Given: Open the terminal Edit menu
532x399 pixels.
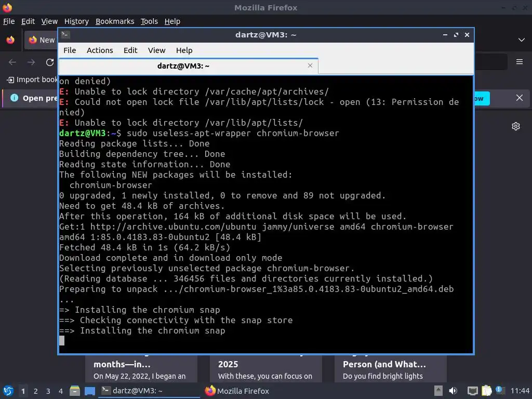Looking at the screenshot, I should [130, 50].
